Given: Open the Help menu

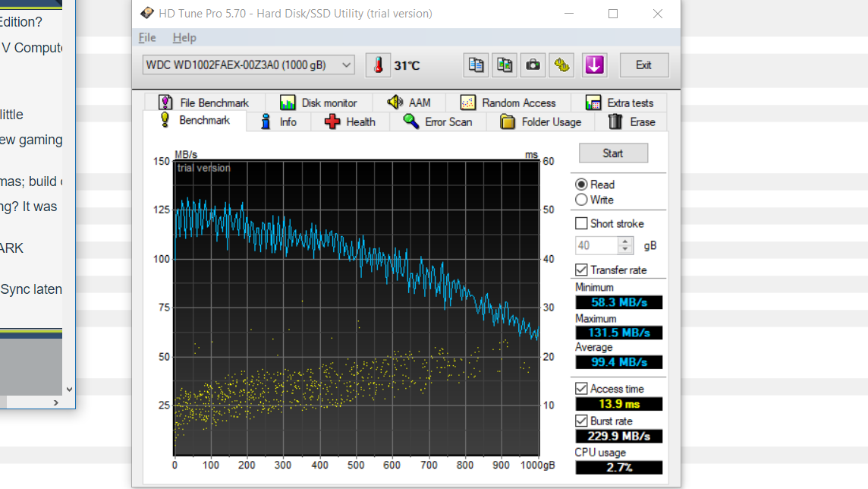Looking at the screenshot, I should 184,38.
